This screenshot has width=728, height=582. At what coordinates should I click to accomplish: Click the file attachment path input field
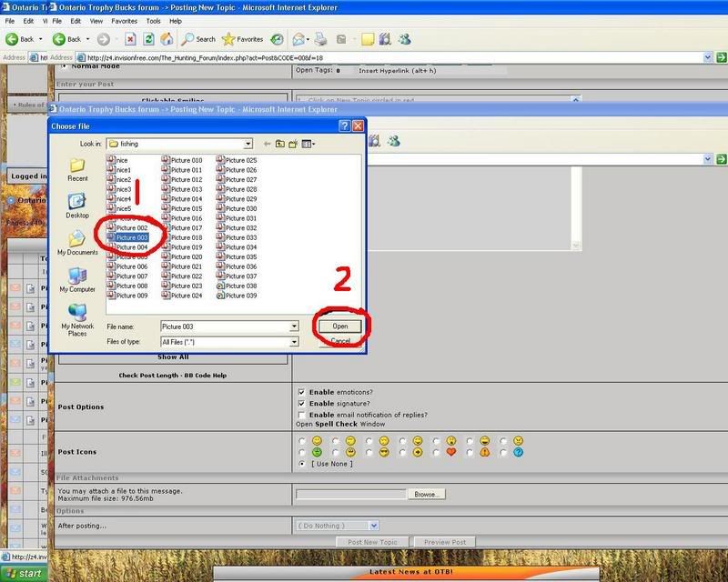pos(351,495)
